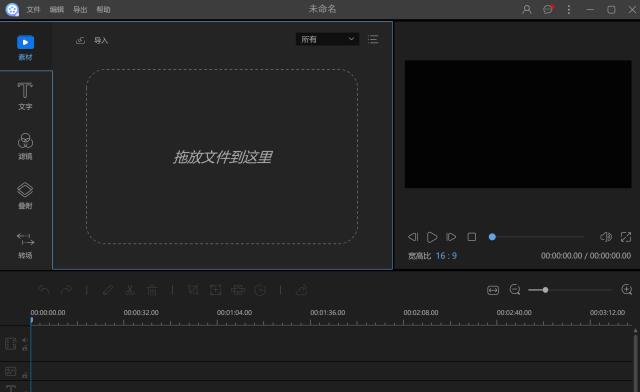Click the text track T icon
This screenshot has width=640, height=392.
coord(11,388)
